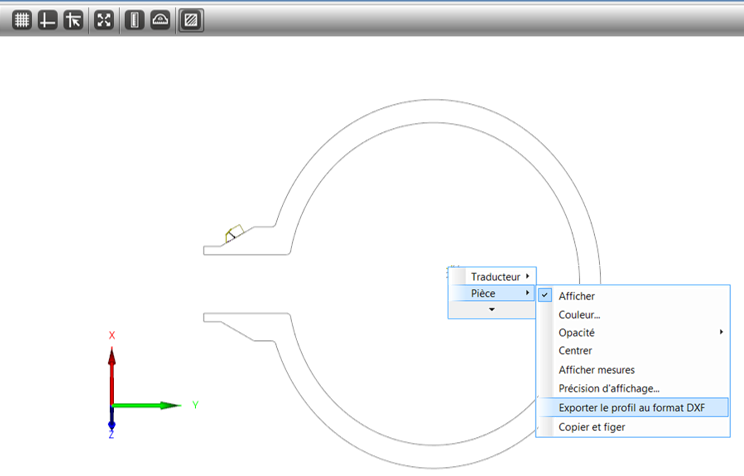Click the axes origin toolbar icon
The image size is (744, 476).
coord(47,20)
